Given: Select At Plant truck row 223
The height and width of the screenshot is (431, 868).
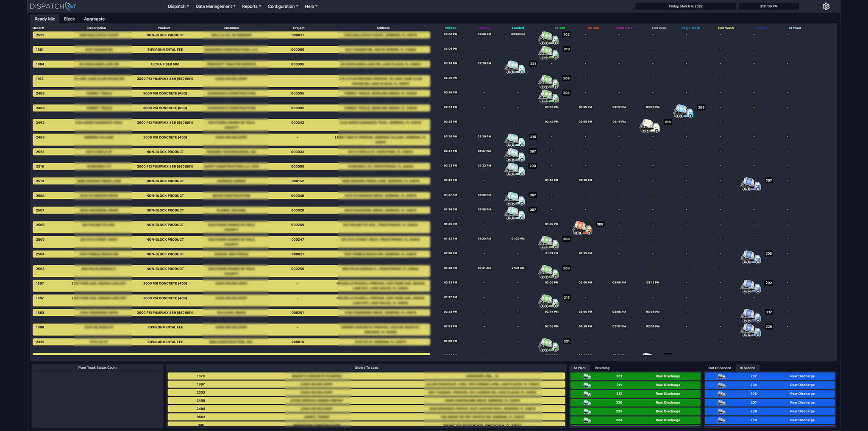Looking at the screenshot, I should tap(635, 412).
